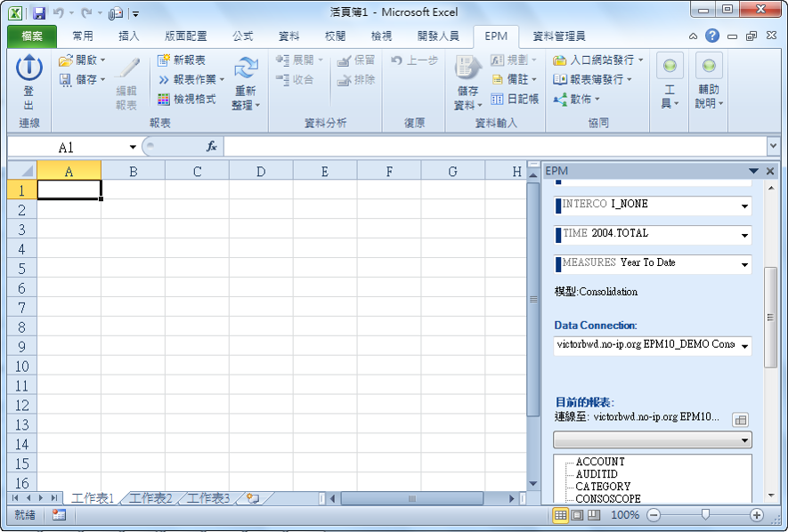Click the Insert Function fx button
The width and height of the screenshot is (788, 532).
(212, 147)
